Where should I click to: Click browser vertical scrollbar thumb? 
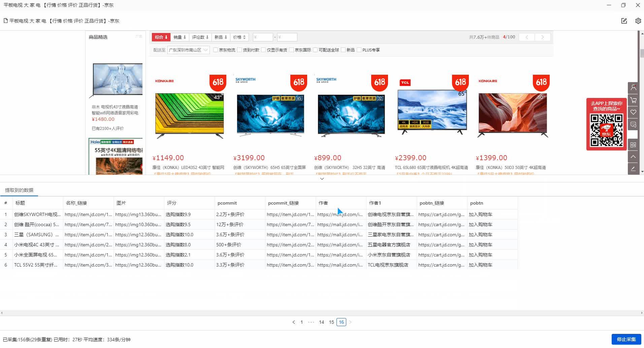pos(642,53)
